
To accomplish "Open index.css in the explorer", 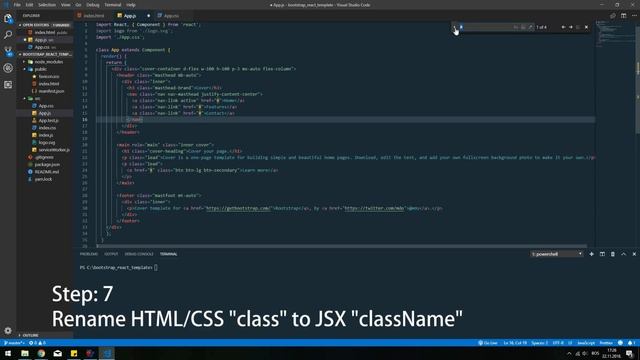I will coord(47,128).
